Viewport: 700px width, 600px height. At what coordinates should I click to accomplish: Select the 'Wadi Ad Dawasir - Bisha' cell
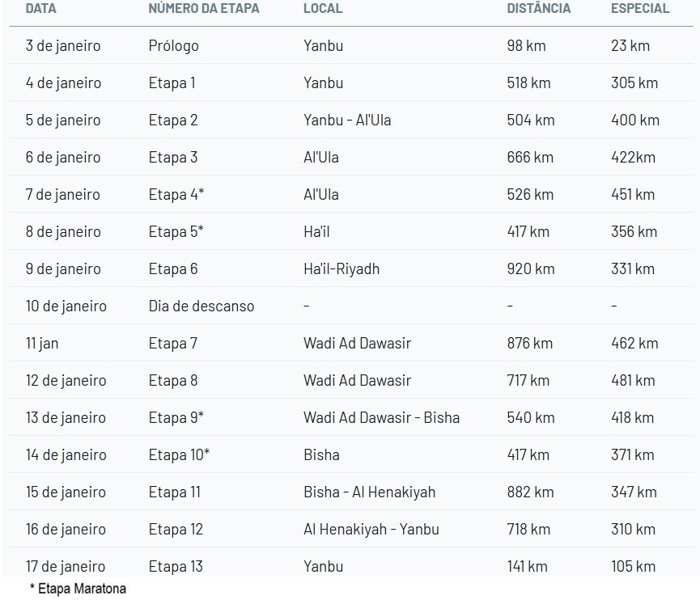(381, 418)
